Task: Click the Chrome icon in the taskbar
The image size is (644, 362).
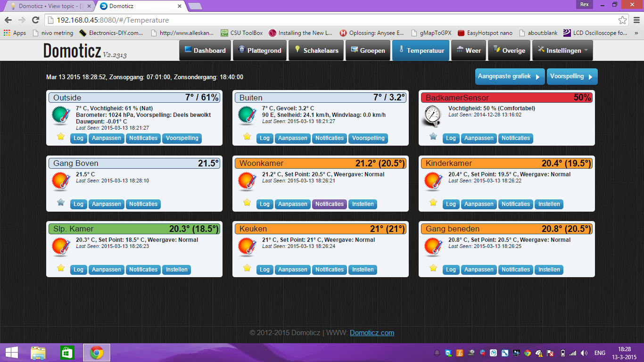Action: tap(97, 353)
